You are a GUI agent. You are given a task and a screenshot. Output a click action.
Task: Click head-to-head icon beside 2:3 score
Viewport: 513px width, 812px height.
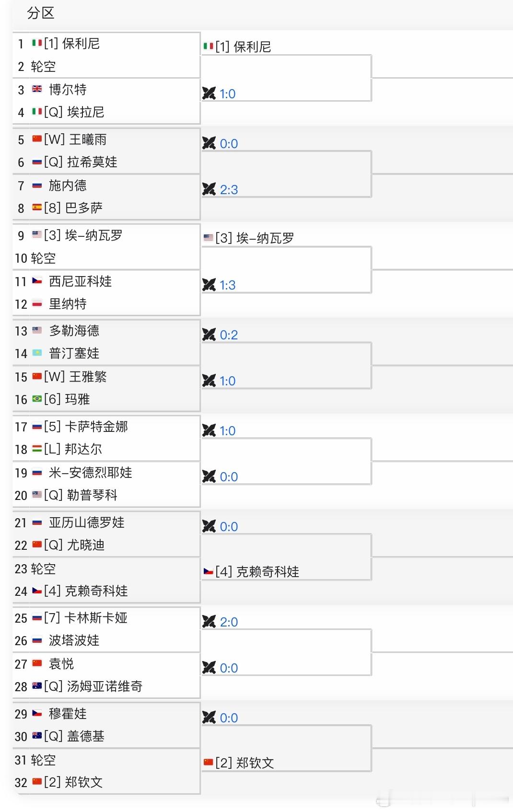(x=209, y=189)
